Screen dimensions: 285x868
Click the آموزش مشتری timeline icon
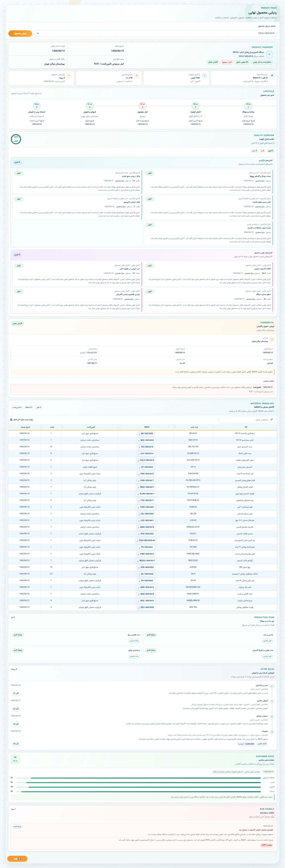pyautogui.click(x=272, y=701)
